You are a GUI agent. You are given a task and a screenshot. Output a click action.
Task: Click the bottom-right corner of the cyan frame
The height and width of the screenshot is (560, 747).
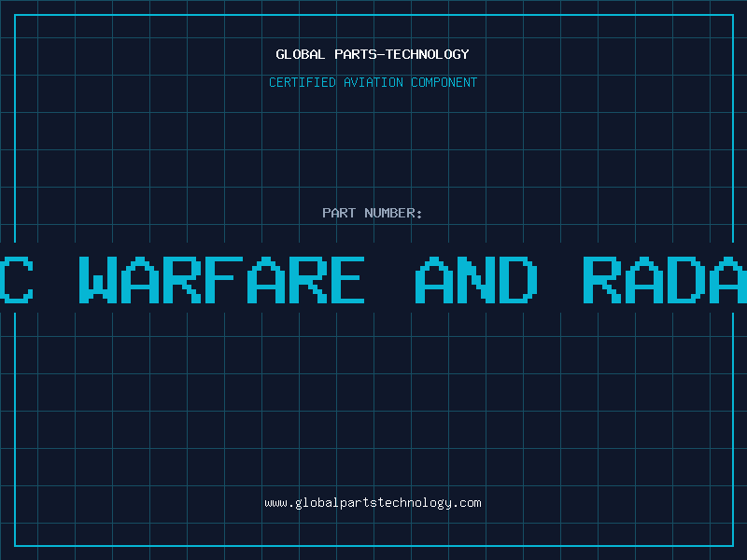coord(732,545)
